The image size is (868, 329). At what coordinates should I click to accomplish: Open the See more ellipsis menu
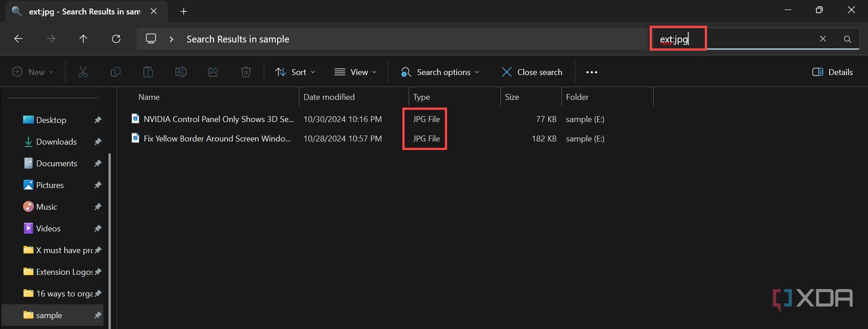[592, 72]
